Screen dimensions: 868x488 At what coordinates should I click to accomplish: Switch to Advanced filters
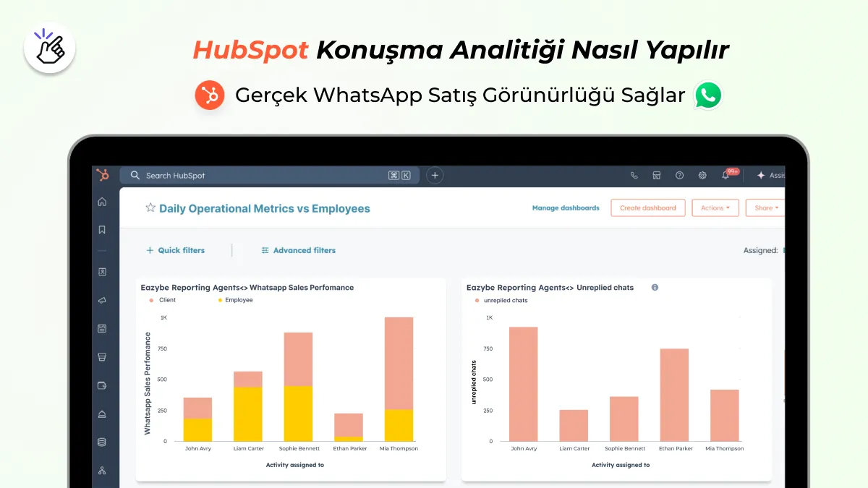tap(298, 250)
